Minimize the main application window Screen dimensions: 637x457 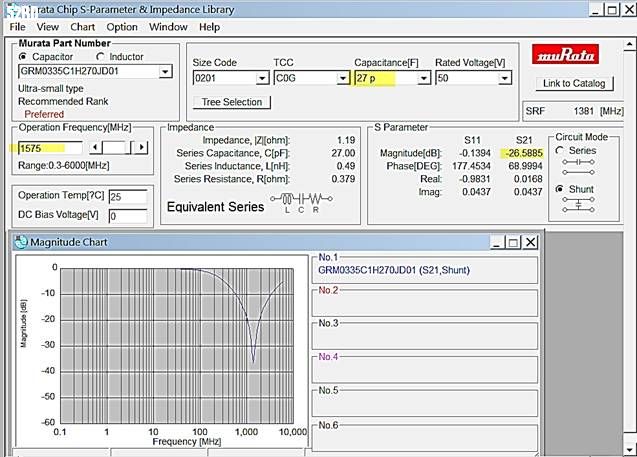click(x=596, y=10)
